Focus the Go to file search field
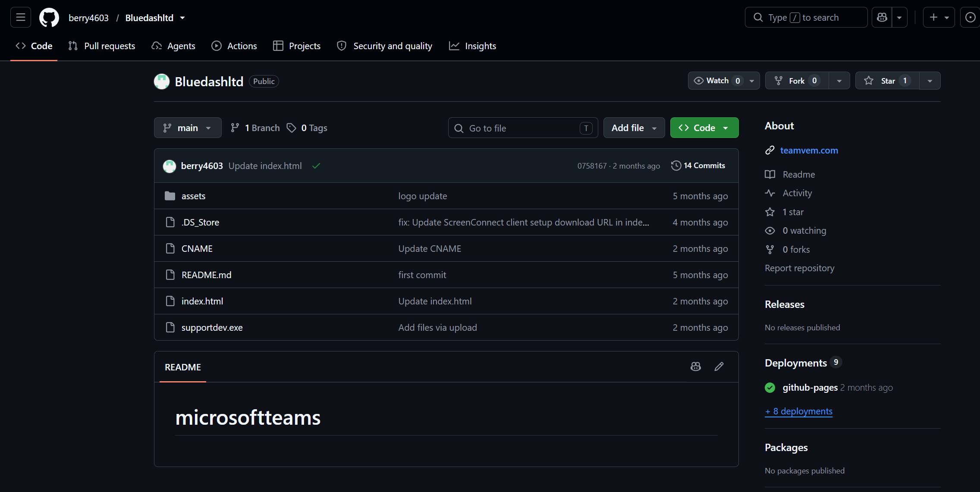Image resolution: width=980 pixels, height=492 pixels. 523,128
